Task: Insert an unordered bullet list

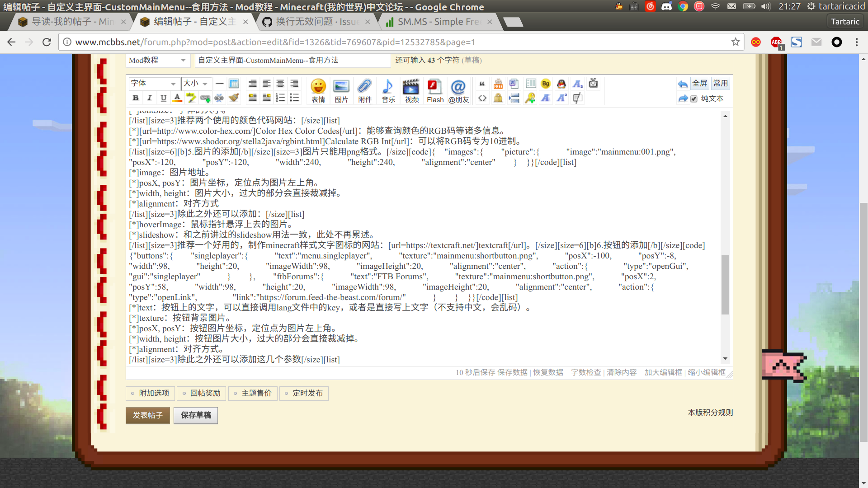Action: [x=294, y=98]
